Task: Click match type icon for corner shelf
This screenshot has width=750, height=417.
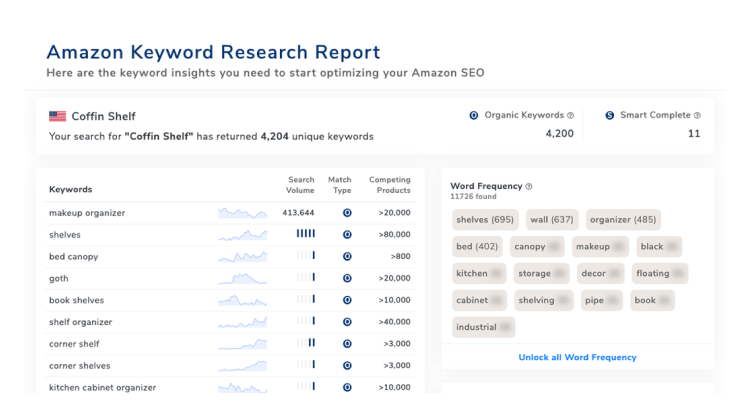Action: click(347, 344)
